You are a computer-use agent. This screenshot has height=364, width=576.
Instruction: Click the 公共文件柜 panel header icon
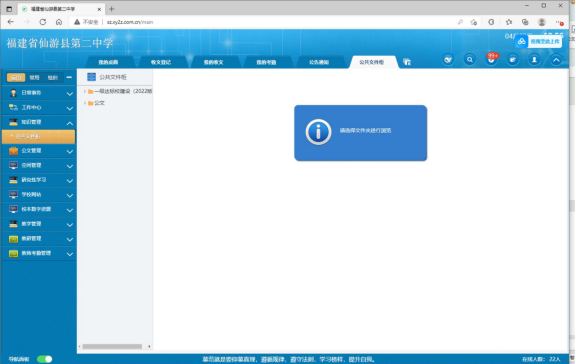point(91,77)
